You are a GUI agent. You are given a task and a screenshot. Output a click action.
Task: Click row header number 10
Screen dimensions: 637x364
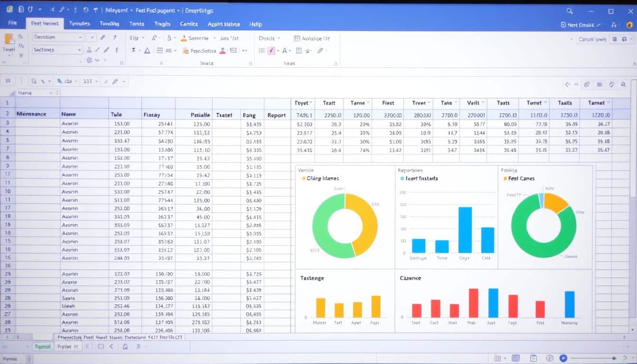pyautogui.click(x=8, y=192)
